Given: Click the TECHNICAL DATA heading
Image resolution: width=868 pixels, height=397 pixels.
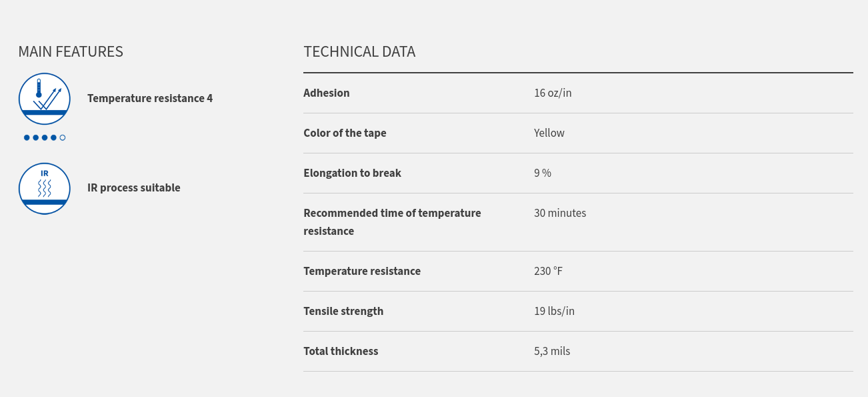Looking at the screenshot, I should [x=359, y=51].
